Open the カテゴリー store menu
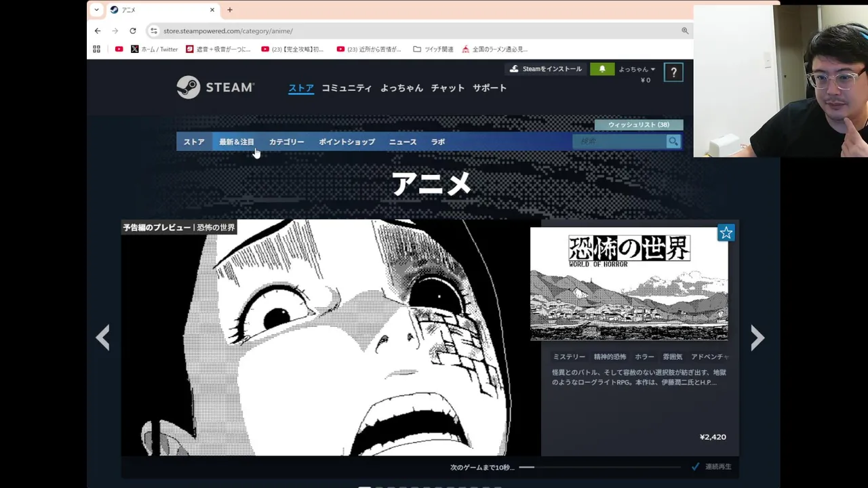Image resolution: width=868 pixels, height=488 pixels. [x=286, y=142]
